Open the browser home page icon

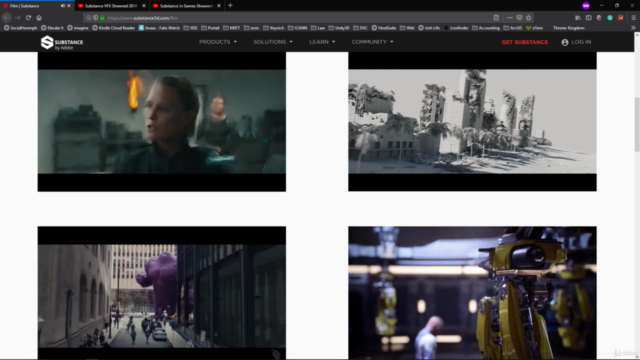click(x=39, y=18)
